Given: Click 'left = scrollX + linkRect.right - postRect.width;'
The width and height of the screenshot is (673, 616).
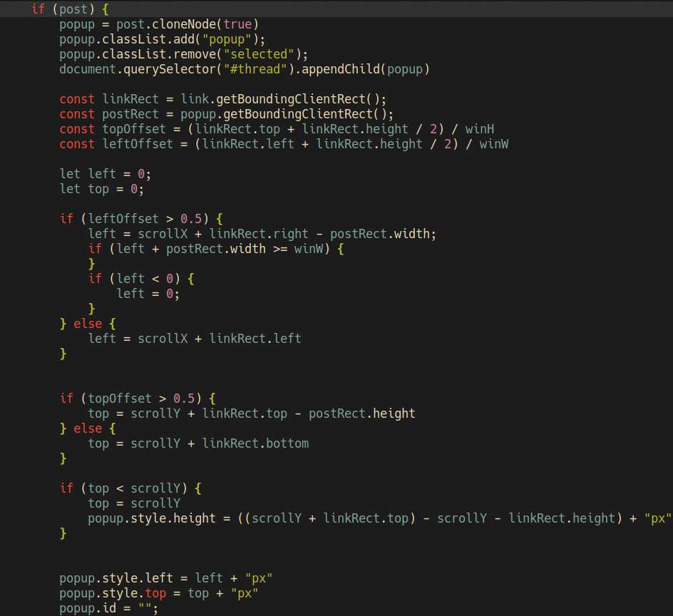Looking at the screenshot, I should pyautogui.click(x=262, y=234).
